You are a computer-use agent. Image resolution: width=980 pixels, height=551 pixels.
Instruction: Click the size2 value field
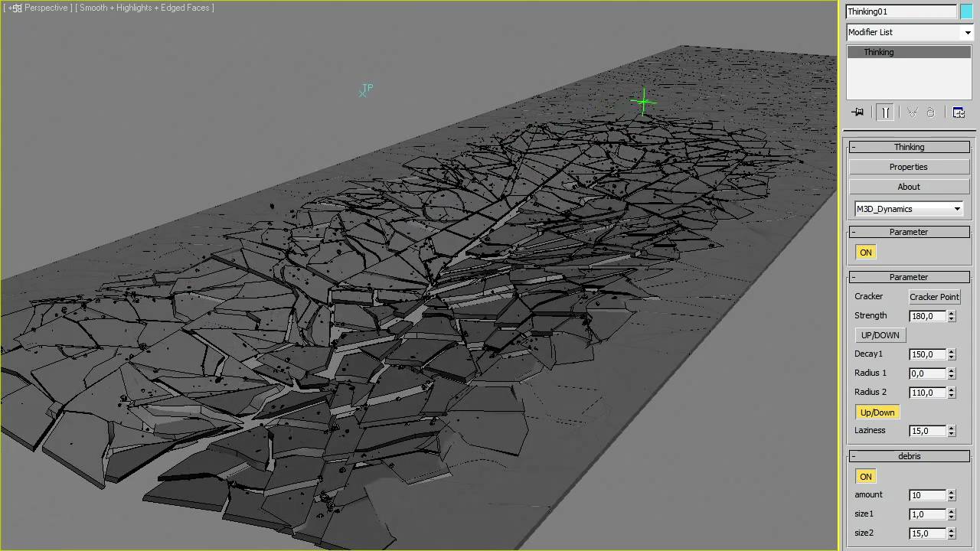pyautogui.click(x=927, y=533)
